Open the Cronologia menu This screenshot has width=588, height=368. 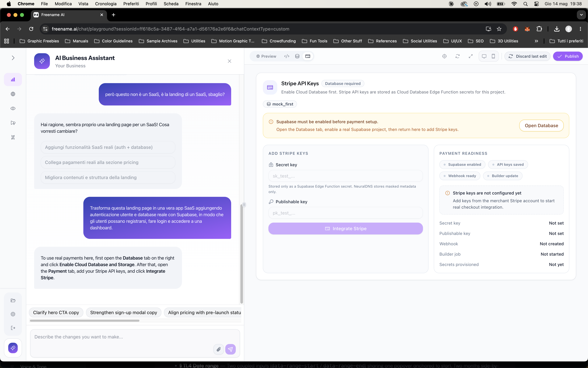pyautogui.click(x=106, y=4)
